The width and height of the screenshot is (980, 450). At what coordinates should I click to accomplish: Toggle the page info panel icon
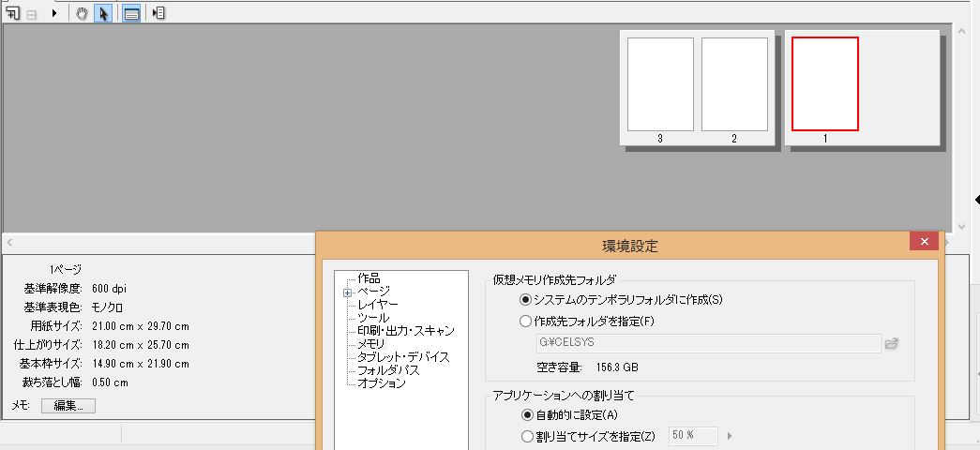pos(131,13)
